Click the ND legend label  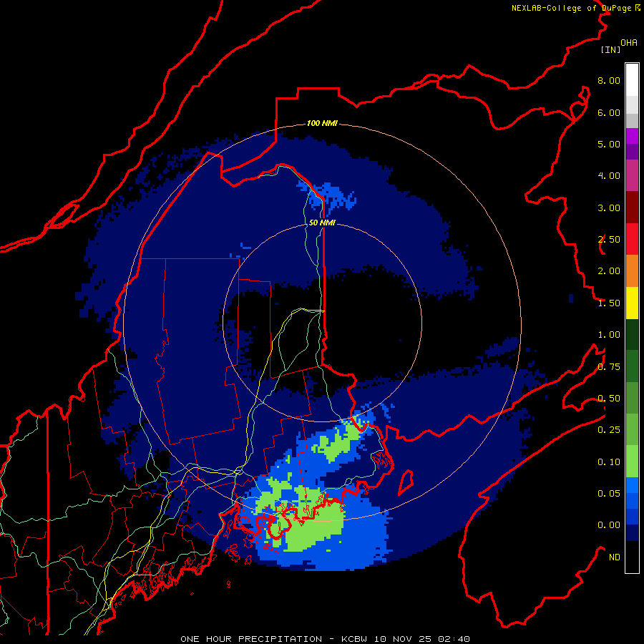(615, 557)
